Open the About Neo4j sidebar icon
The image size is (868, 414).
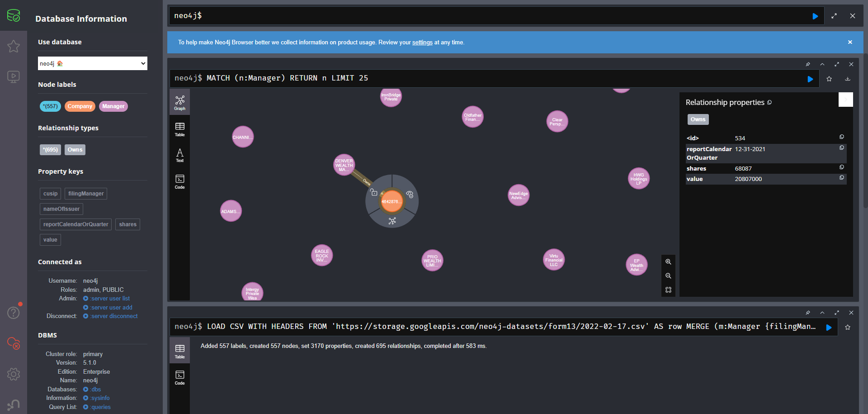coord(14,404)
